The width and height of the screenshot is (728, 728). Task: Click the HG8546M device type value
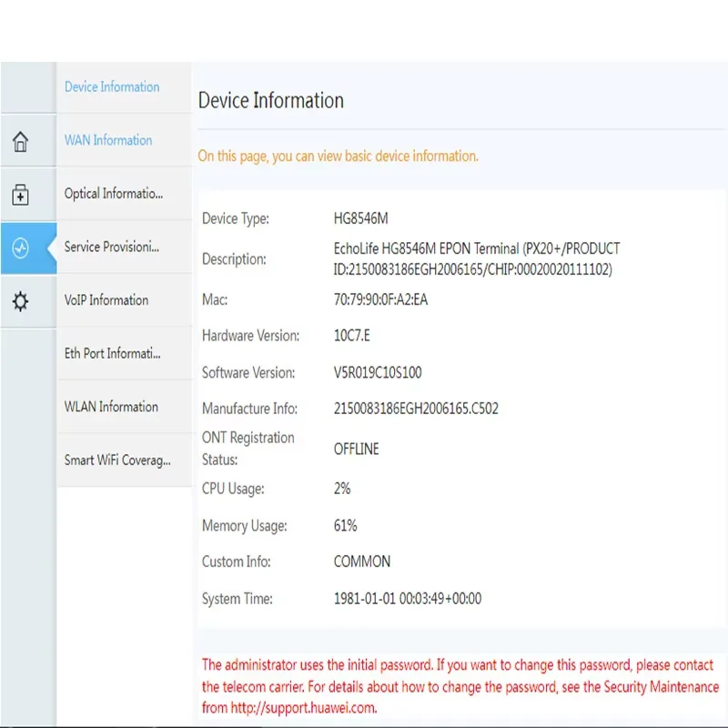(x=361, y=218)
